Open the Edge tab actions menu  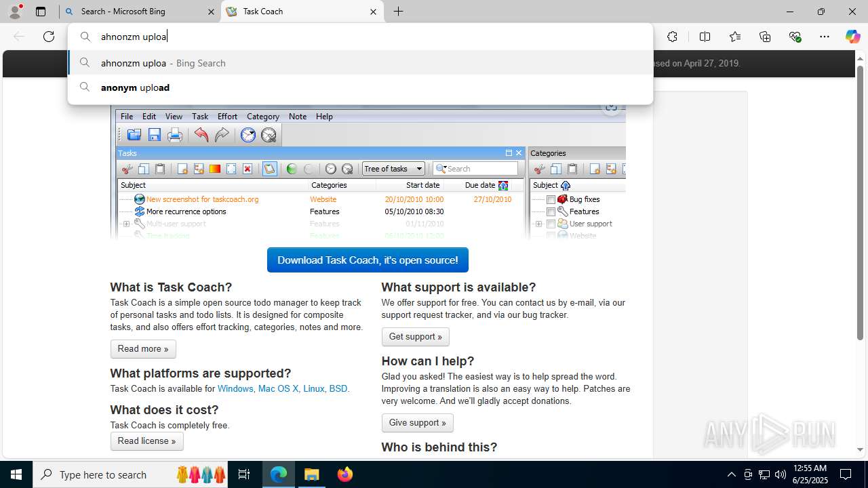[41, 12]
